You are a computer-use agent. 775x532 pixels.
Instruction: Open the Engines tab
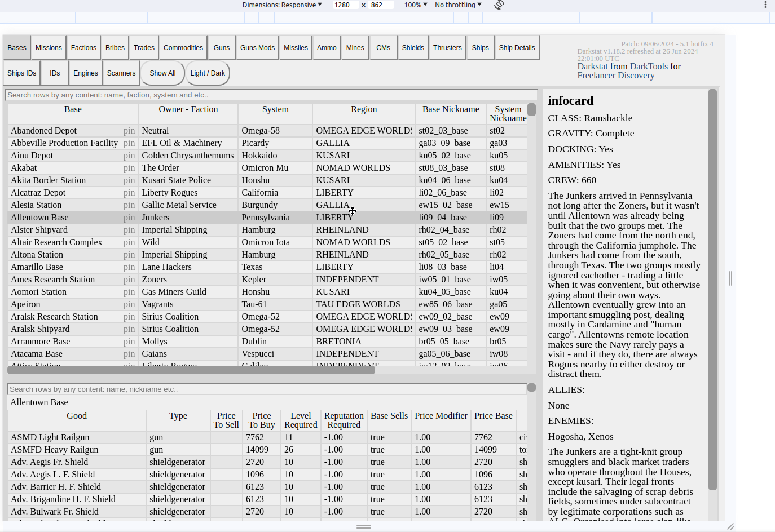pos(86,73)
